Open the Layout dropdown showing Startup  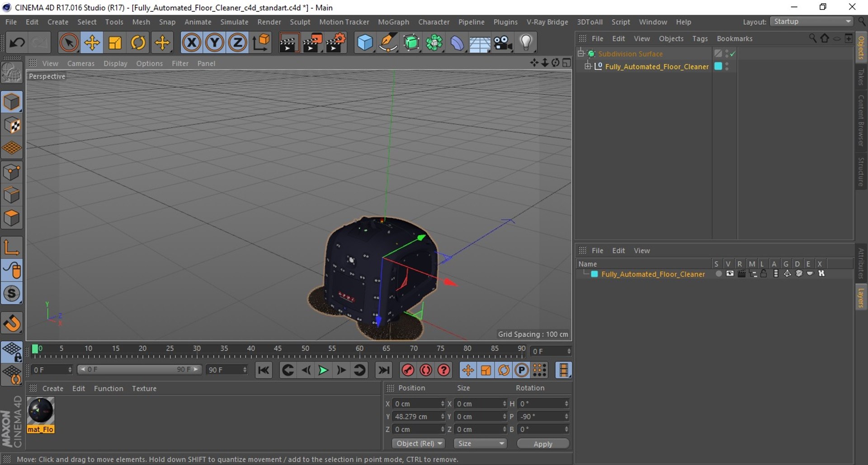pyautogui.click(x=812, y=22)
